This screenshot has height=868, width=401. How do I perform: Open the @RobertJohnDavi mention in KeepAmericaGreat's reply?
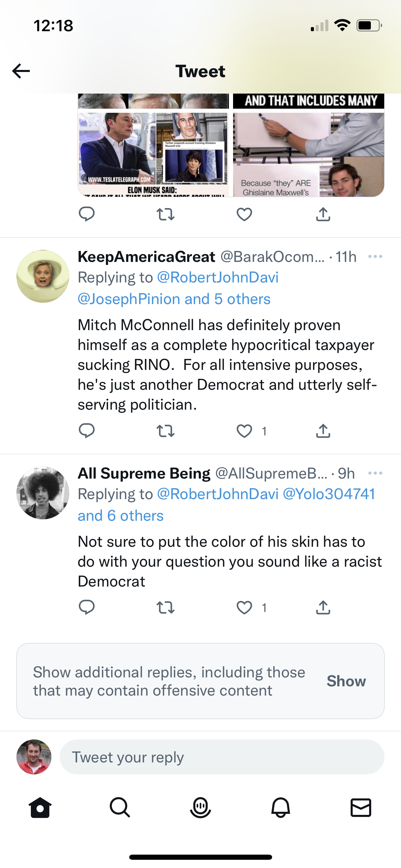point(218,277)
